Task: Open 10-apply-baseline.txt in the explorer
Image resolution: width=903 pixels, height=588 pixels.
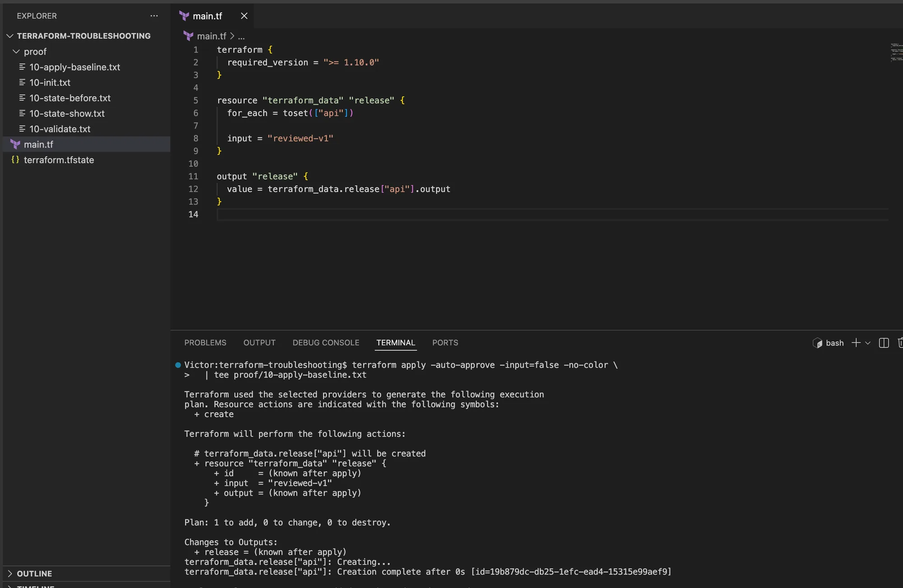Action: point(74,67)
